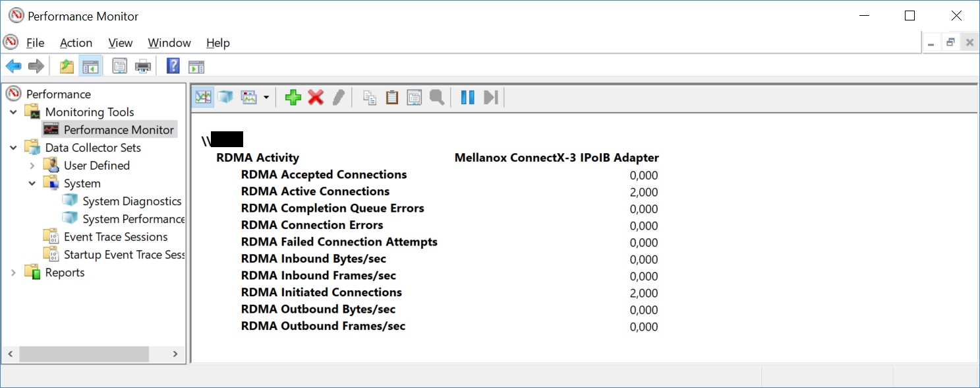Collapse the Monitoring Tools node
The height and width of the screenshot is (388, 980).
tap(13, 112)
